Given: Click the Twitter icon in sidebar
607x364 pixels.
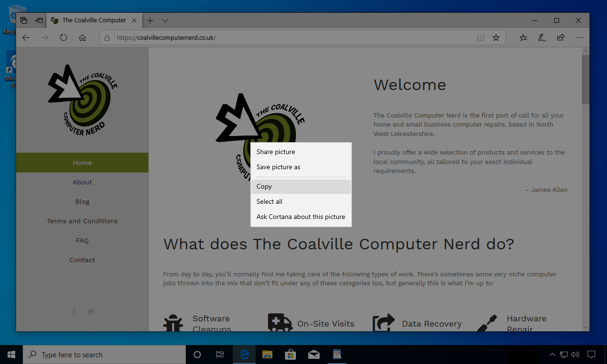Looking at the screenshot, I should tap(91, 311).
